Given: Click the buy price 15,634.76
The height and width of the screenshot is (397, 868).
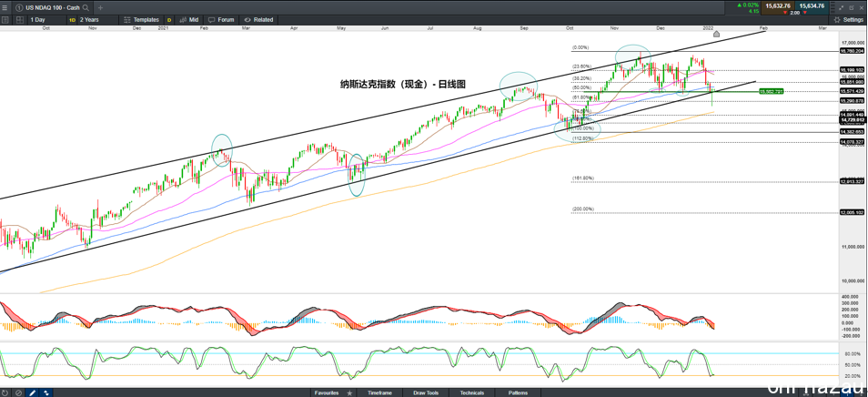Looking at the screenshot, I should (x=812, y=5).
